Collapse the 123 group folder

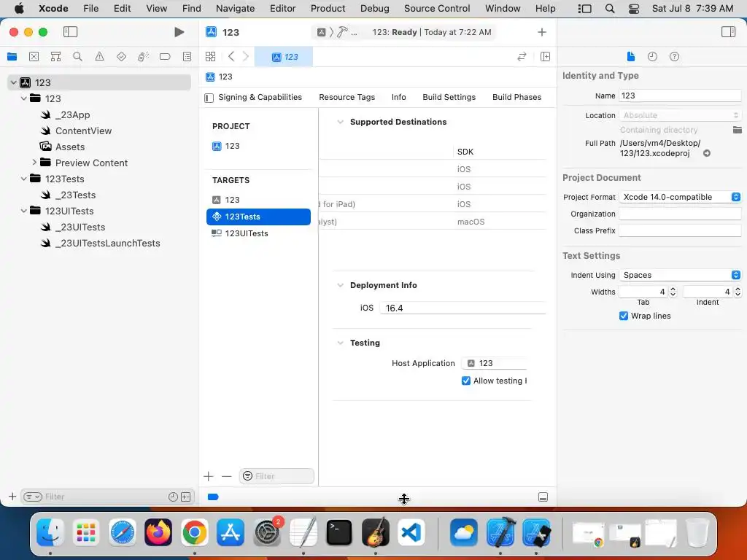[24, 98]
